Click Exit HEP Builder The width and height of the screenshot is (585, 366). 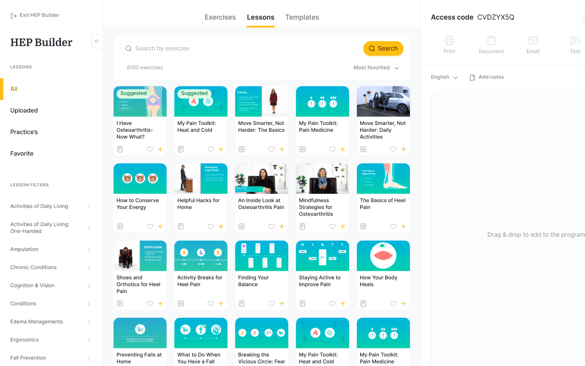coord(35,15)
